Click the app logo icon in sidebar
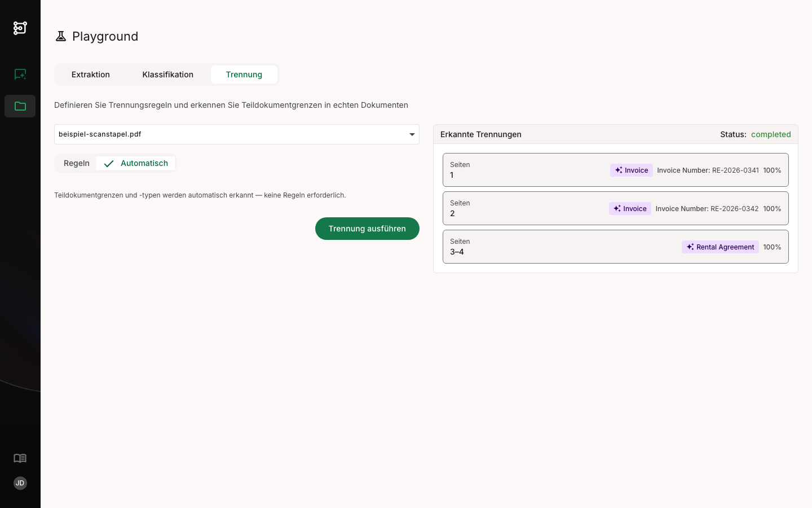Viewport: 812px width, 508px height. click(20, 28)
